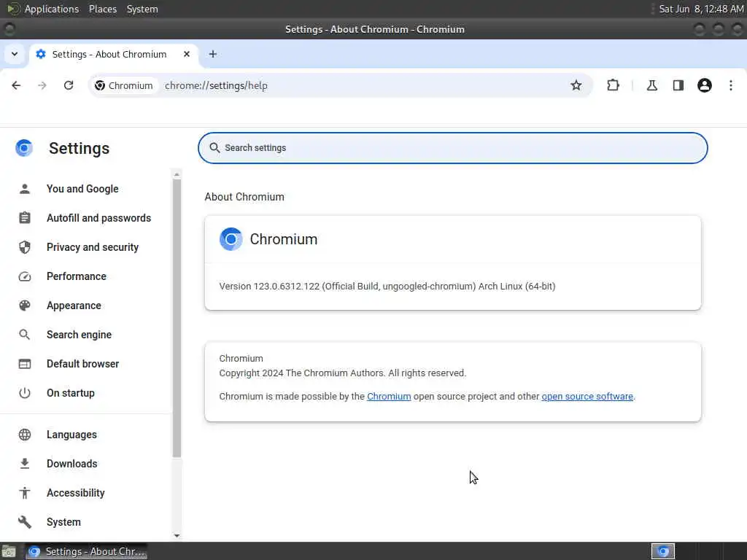Open a new tab with plus button
Image resolution: width=747 pixels, height=560 pixels.
tap(213, 54)
